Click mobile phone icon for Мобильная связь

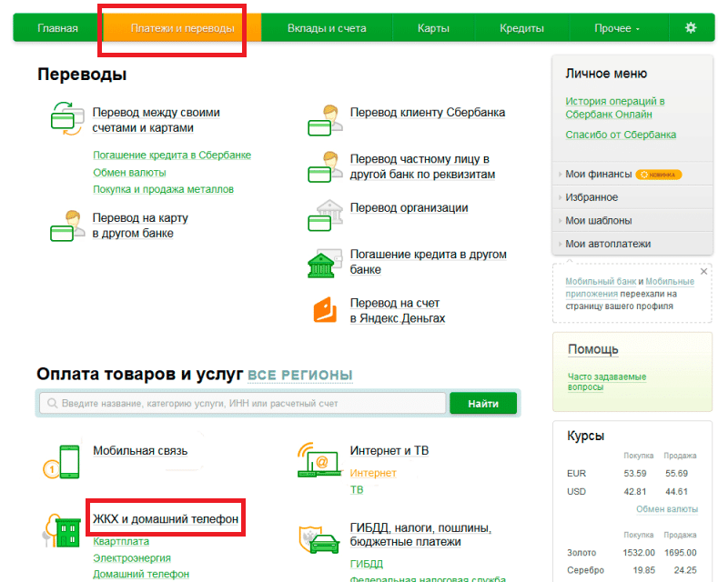[62, 462]
